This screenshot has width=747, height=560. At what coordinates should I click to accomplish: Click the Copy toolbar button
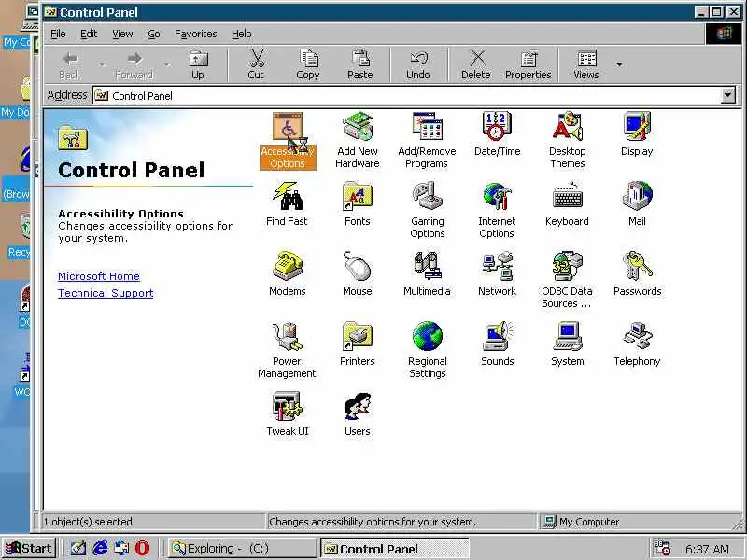click(x=308, y=65)
